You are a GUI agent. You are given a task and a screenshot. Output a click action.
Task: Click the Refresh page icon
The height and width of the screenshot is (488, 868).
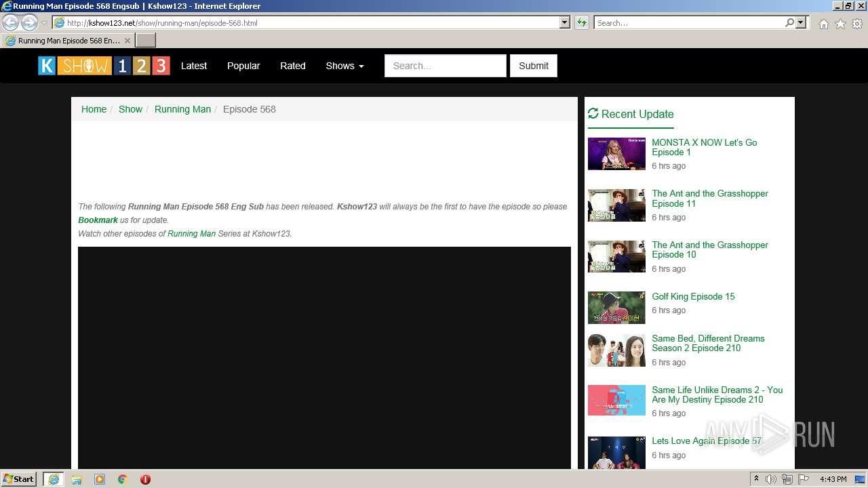(x=581, y=22)
